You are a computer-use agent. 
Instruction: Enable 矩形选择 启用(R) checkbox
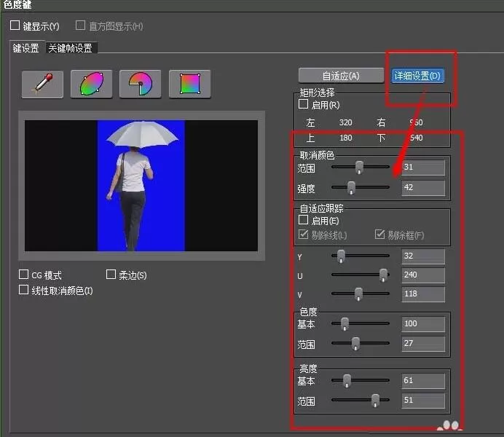[303, 104]
